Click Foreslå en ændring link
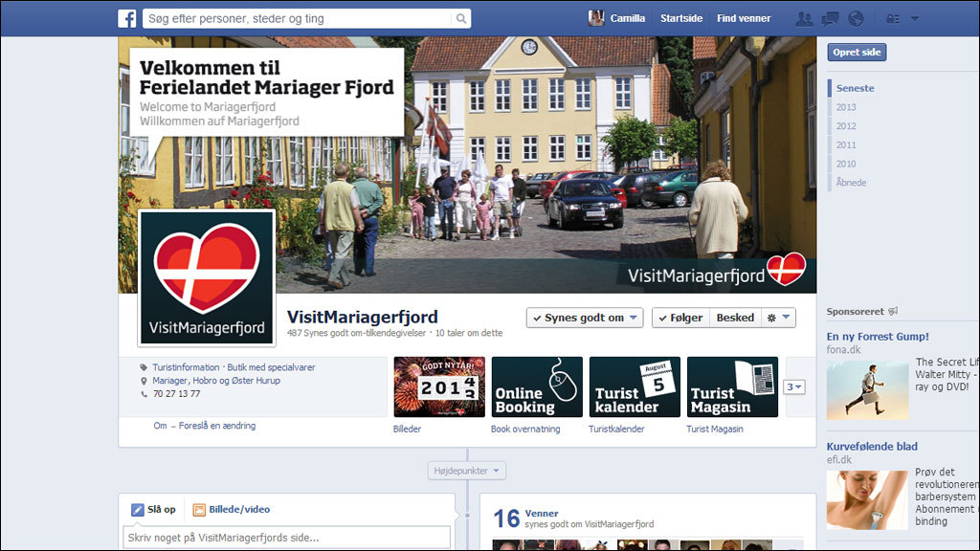 click(x=217, y=426)
